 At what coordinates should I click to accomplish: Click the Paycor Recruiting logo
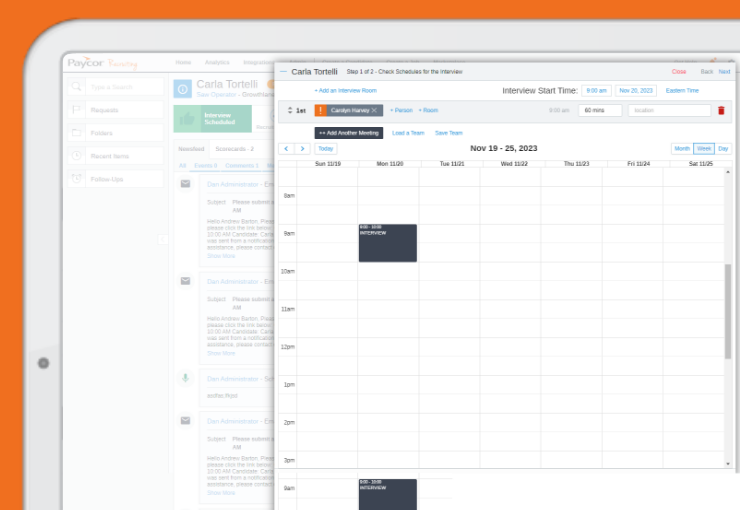click(x=102, y=63)
